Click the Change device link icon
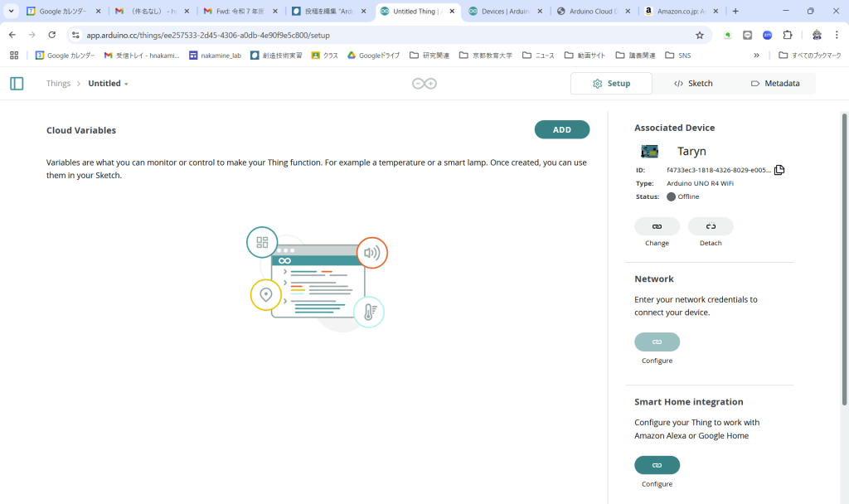849x504 pixels. [x=657, y=226]
